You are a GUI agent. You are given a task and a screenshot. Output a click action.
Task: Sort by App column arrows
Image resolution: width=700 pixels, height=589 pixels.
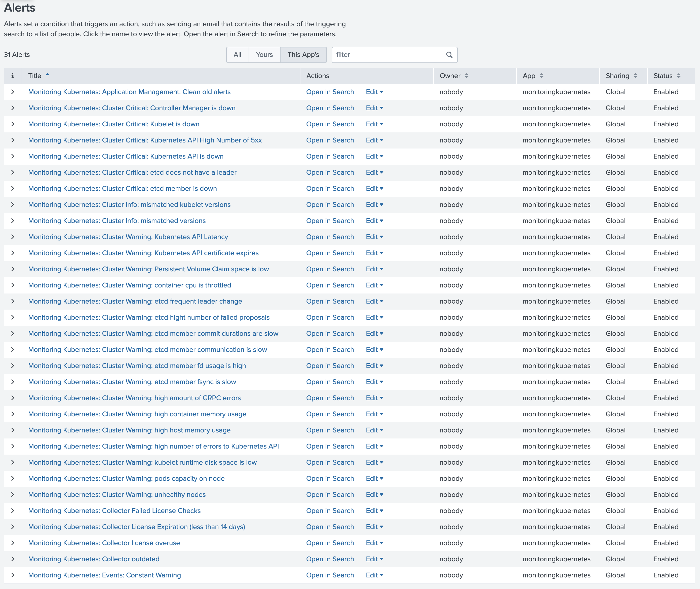coord(541,76)
